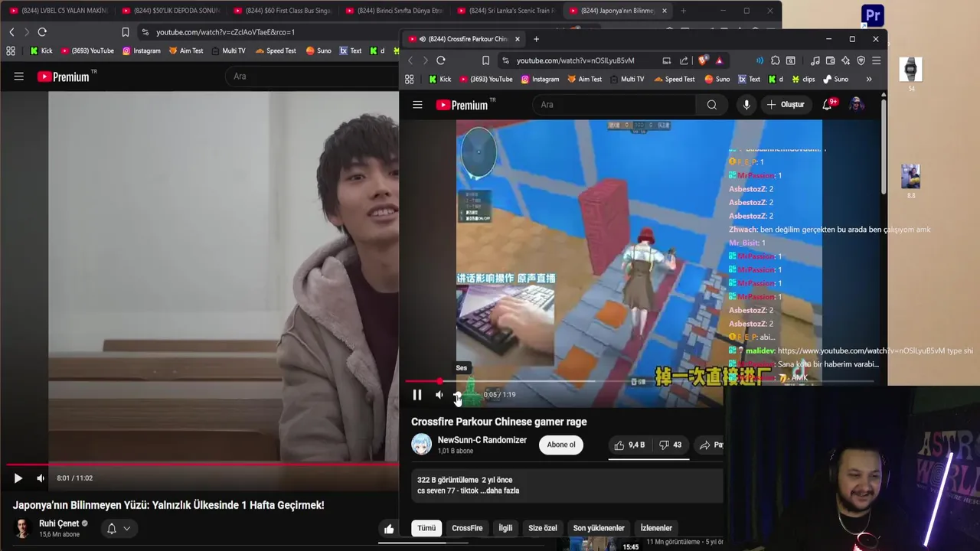Select the CrossFire filter chip
Image resolution: width=980 pixels, height=551 pixels.
click(x=467, y=528)
